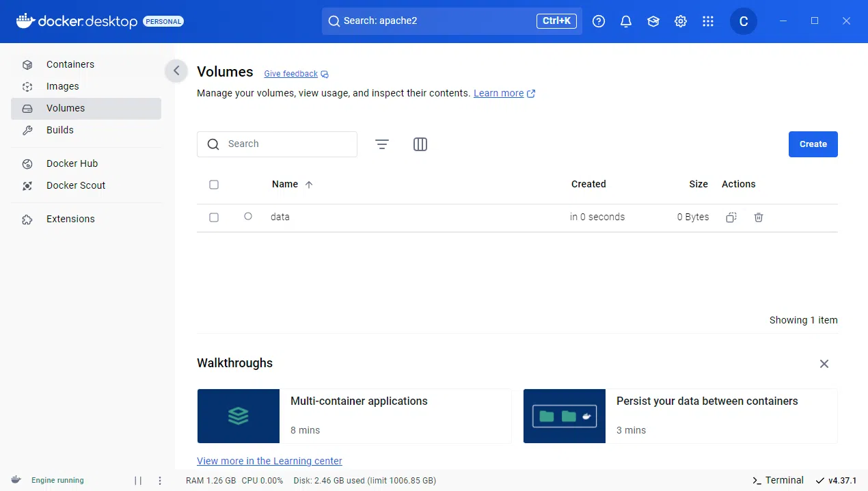Open the Docker Scout section

coord(75,185)
